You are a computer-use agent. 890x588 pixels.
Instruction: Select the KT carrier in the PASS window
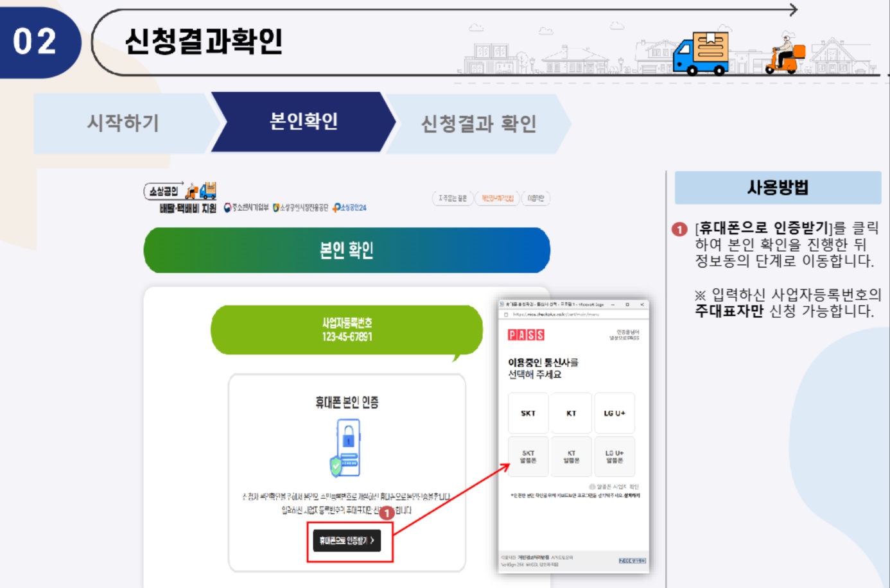(x=571, y=413)
